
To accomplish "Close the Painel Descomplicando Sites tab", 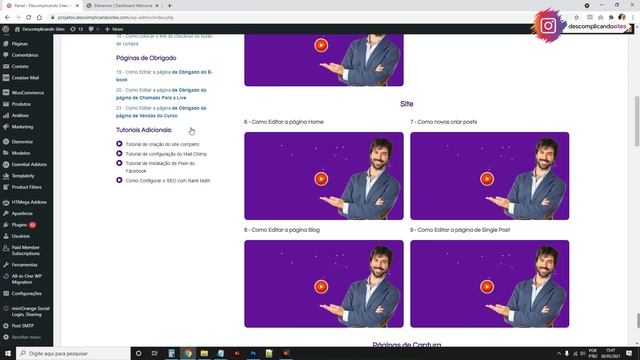I will coord(77,6).
